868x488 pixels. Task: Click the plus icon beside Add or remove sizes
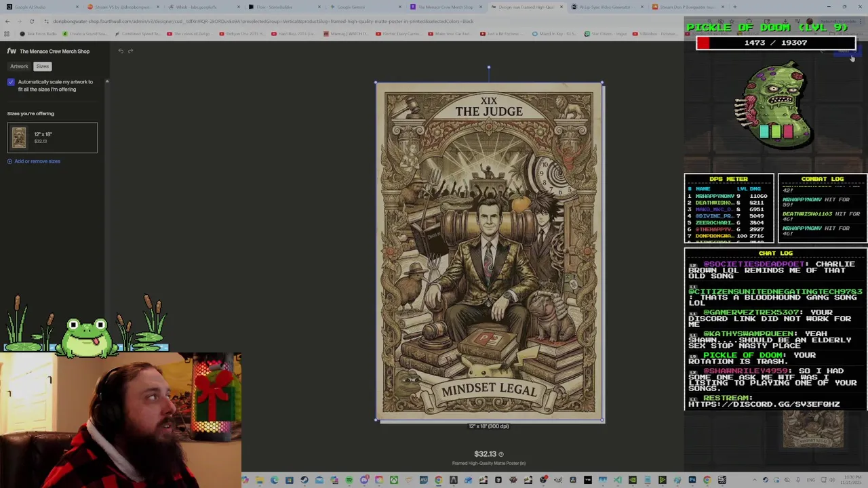9,161
